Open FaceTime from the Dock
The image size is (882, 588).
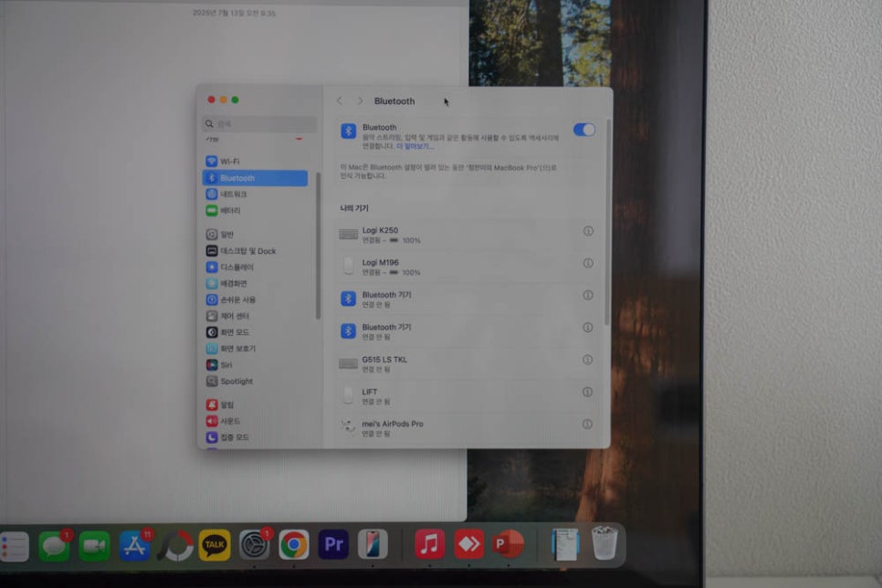pyautogui.click(x=94, y=546)
